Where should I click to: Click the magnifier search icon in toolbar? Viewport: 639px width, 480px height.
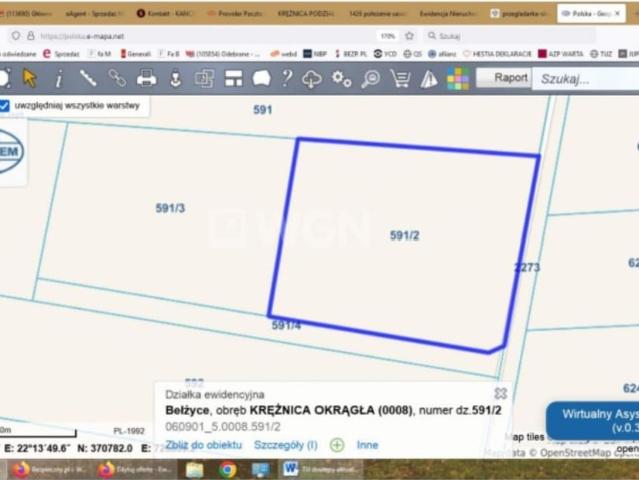tap(370, 78)
